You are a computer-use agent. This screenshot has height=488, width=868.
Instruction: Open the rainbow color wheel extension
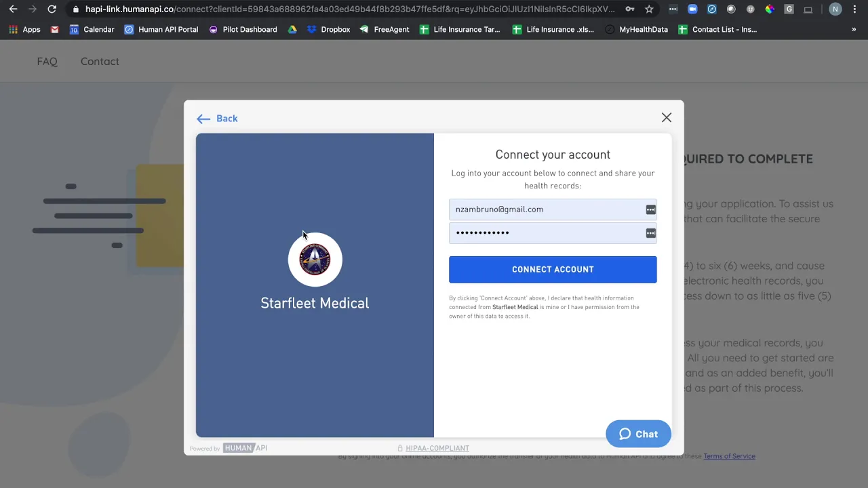770,9
